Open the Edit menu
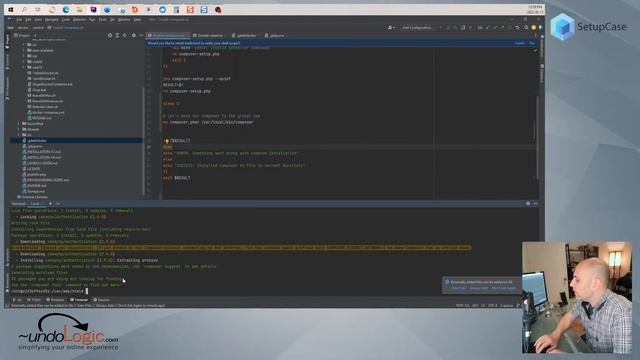 pyautogui.click(x=28, y=20)
